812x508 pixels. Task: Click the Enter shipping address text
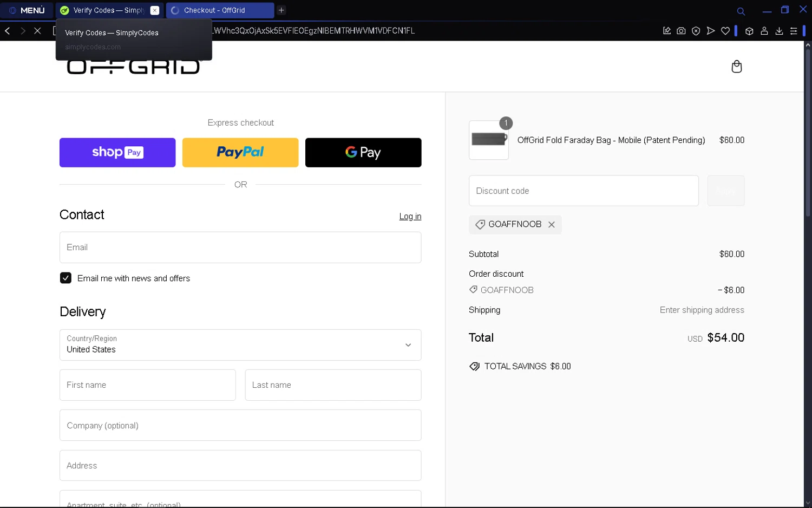[702, 310]
